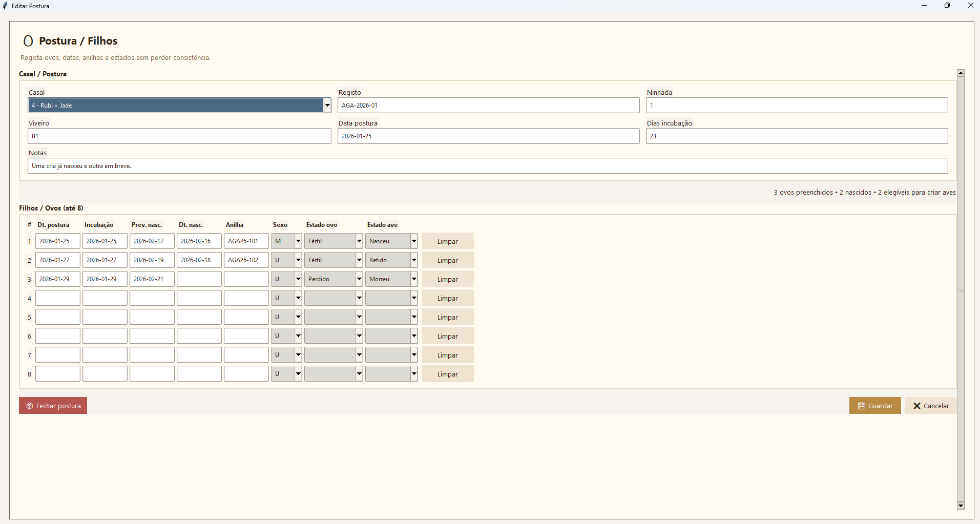Click the egg icon beside Postura / Filhos

tap(29, 41)
